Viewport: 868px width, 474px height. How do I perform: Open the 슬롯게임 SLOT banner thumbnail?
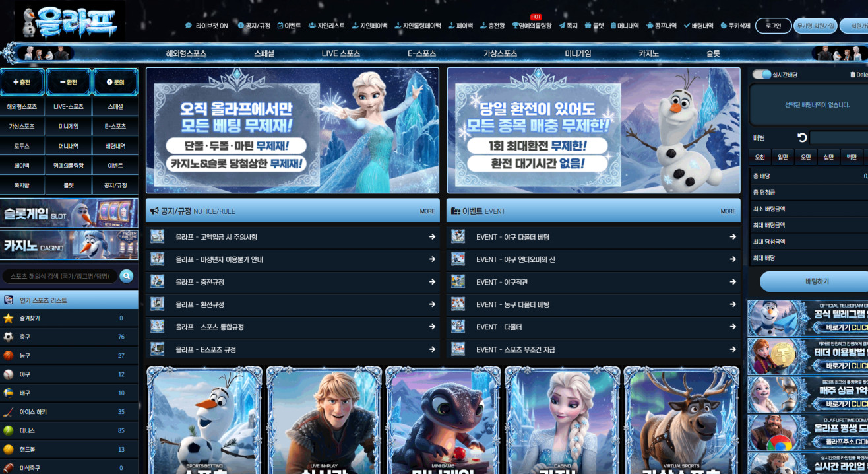click(69, 213)
